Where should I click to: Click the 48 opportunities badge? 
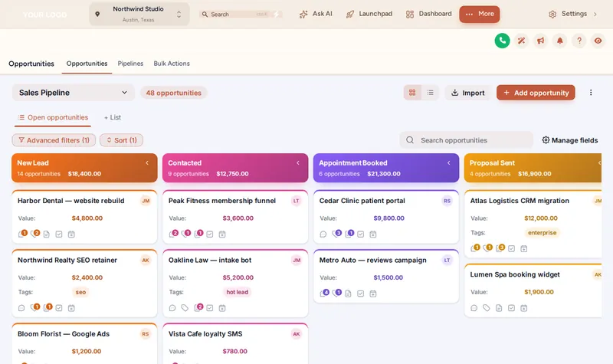(174, 93)
